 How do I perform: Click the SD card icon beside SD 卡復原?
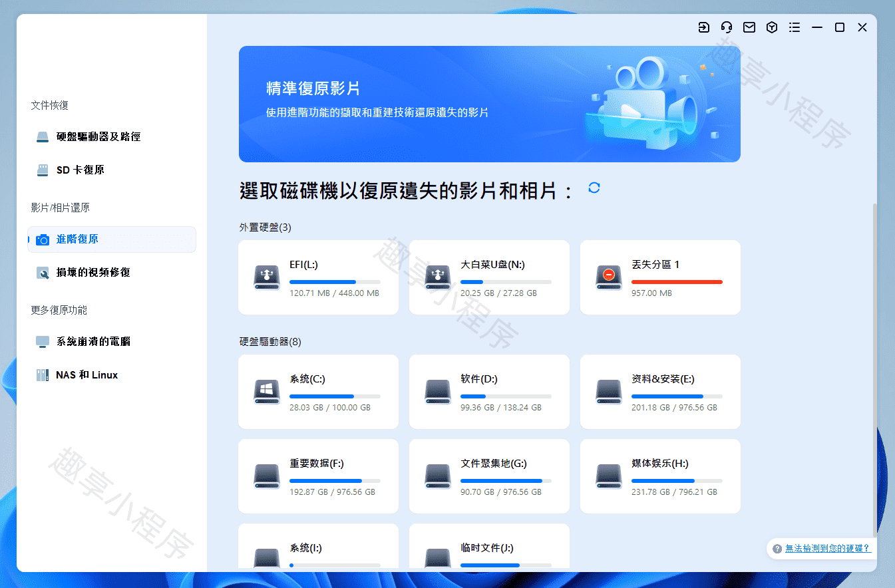(x=43, y=170)
